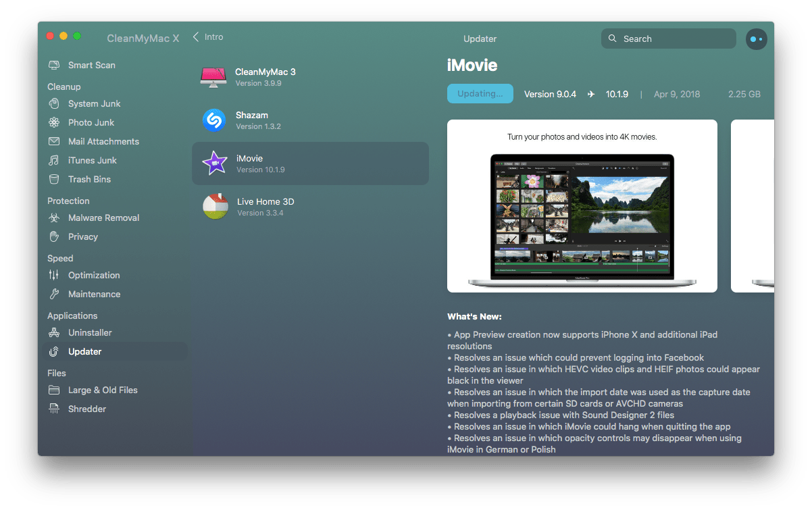Open the System Junk cleanup module
The image size is (812, 510).
pos(95,103)
